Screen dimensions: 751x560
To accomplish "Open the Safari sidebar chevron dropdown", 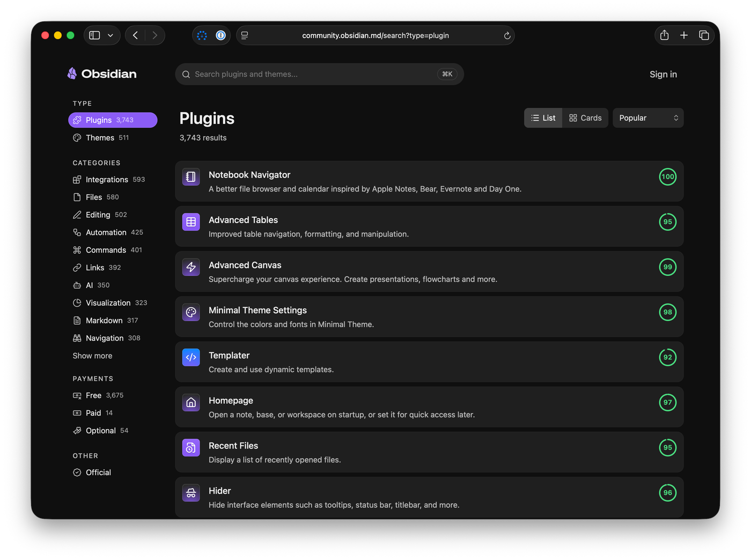I will (x=111, y=35).
